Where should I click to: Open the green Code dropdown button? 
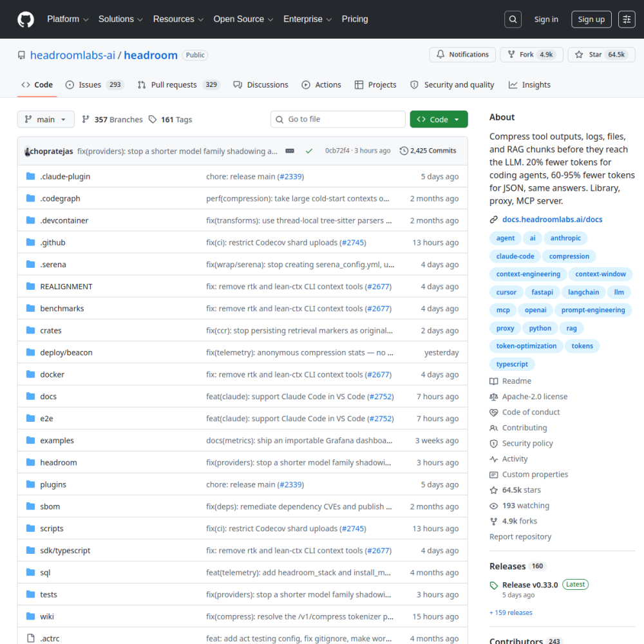tap(439, 120)
